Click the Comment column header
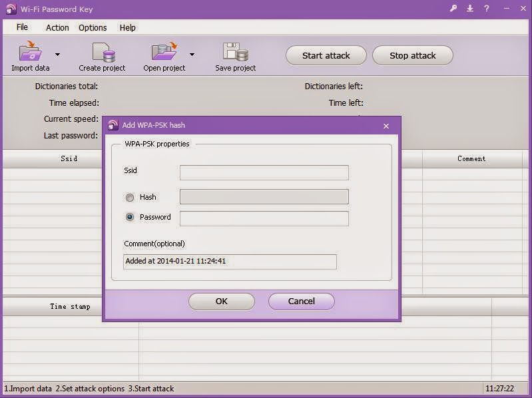The width and height of the screenshot is (532, 398). click(x=472, y=158)
